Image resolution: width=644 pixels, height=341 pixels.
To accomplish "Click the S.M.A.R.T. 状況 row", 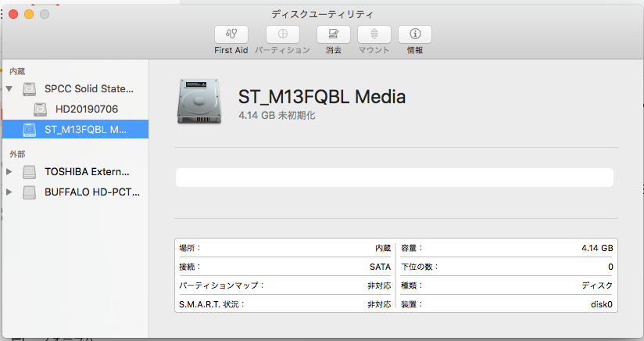I will click(284, 304).
